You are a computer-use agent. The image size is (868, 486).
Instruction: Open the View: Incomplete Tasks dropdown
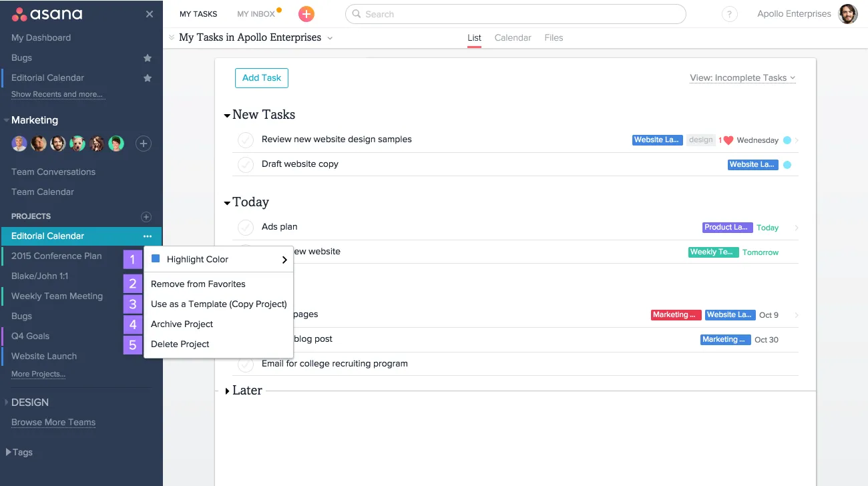(x=742, y=78)
